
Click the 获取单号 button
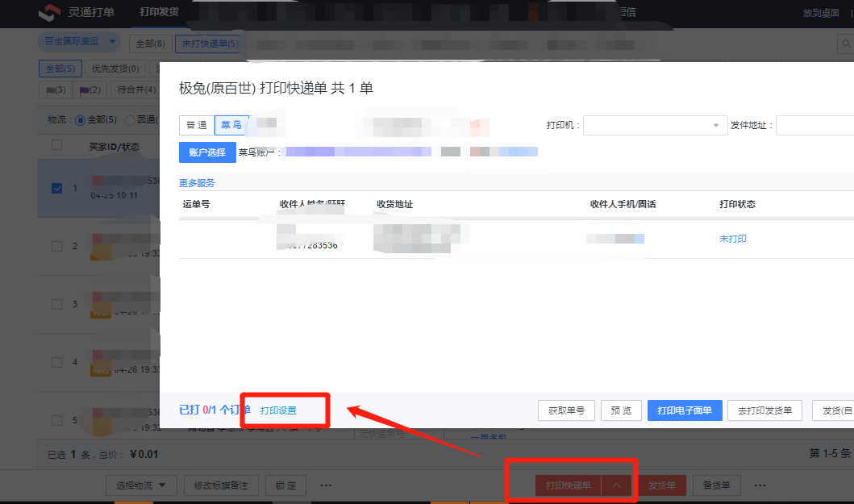click(x=566, y=410)
